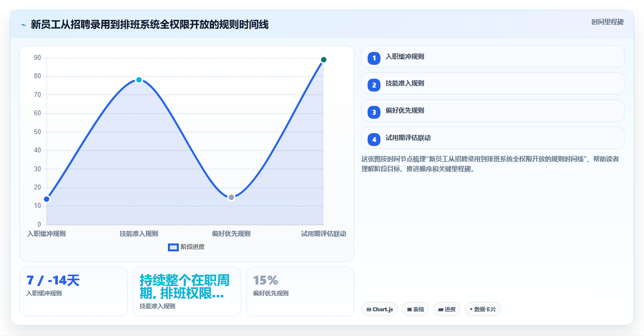Click the 时间里程碑 label in header
Viewport: 644px width, 336px height.
607,22
